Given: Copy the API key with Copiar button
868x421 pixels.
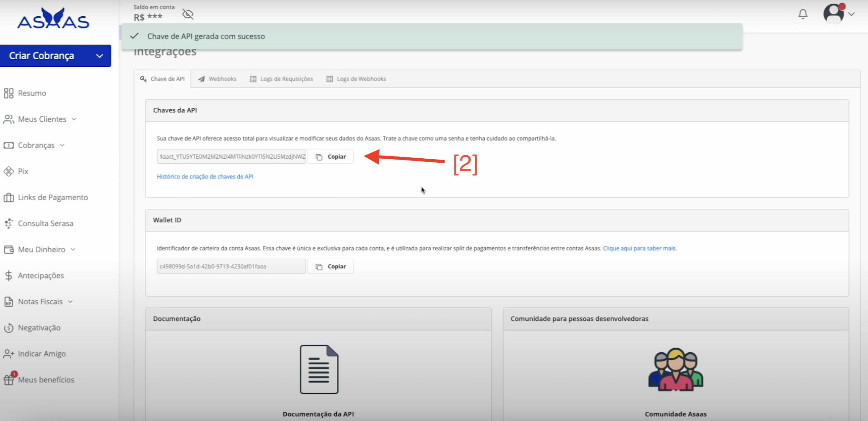Looking at the screenshot, I should point(331,156).
